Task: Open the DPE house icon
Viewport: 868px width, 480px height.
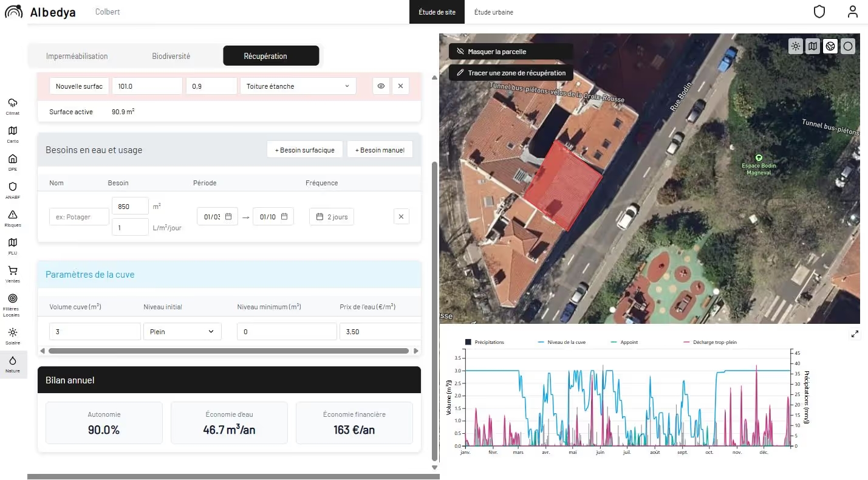Action: 13,162
